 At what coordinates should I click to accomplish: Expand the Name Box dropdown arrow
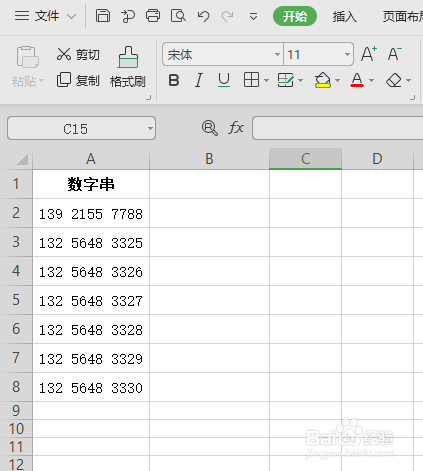150,129
